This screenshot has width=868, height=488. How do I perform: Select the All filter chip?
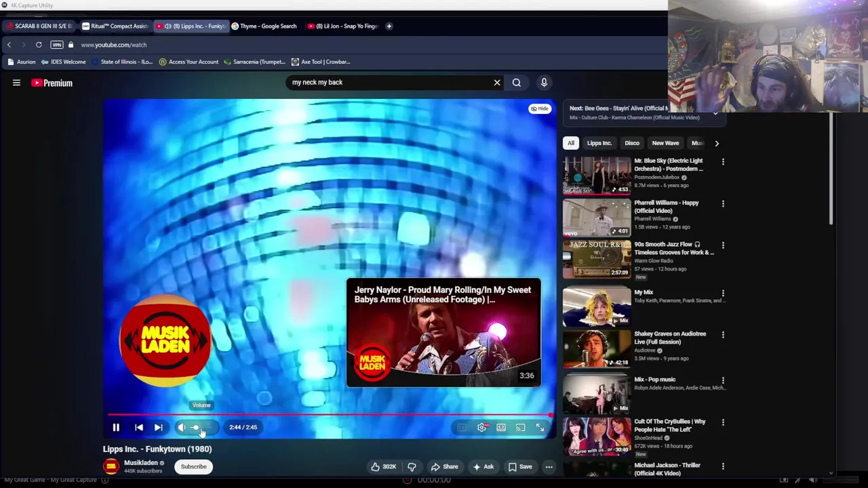[x=571, y=143]
